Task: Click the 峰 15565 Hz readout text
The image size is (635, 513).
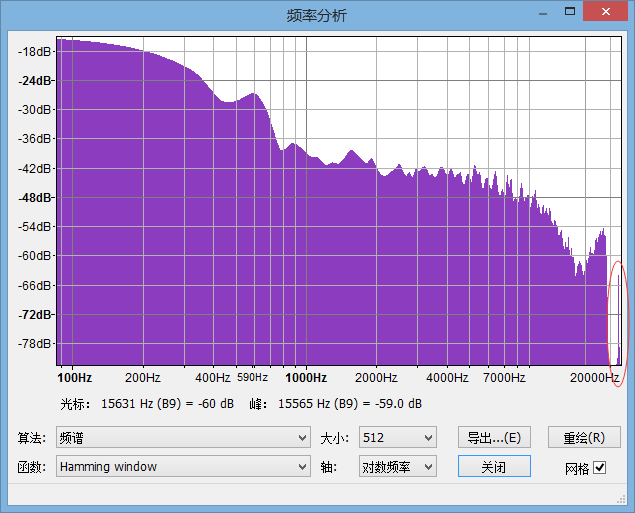Action: (335, 404)
